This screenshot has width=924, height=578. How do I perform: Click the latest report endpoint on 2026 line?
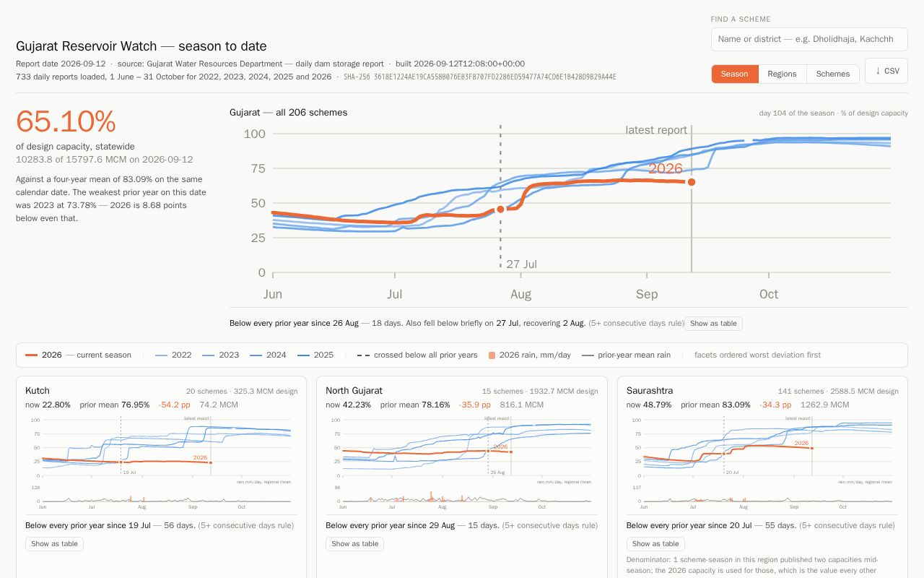coord(692,182)
